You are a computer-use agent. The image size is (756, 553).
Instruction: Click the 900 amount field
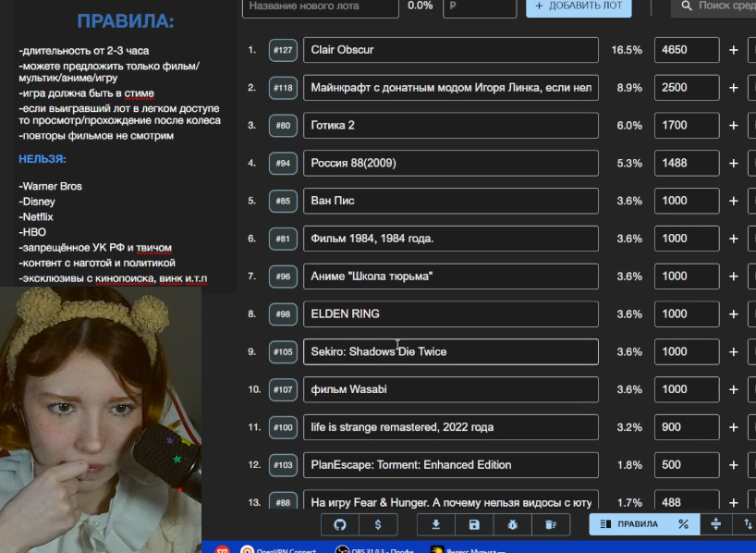pyautogui.click(x=687, y=427)
